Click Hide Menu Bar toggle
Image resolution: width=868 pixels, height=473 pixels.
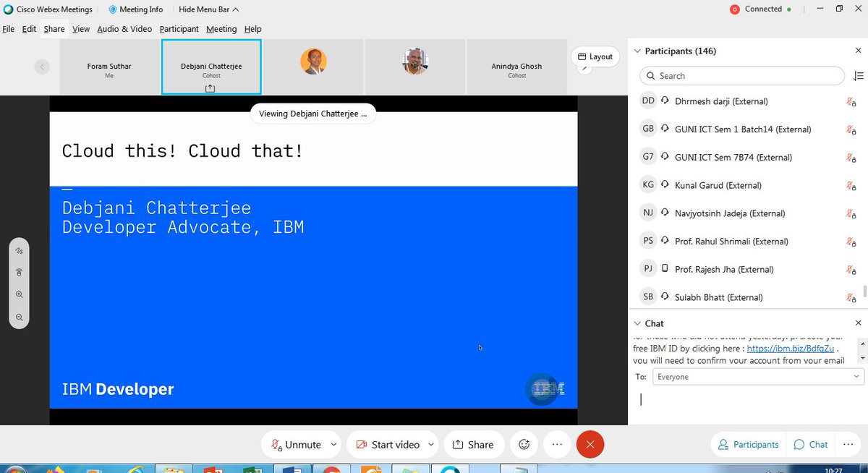coord(208,9)
